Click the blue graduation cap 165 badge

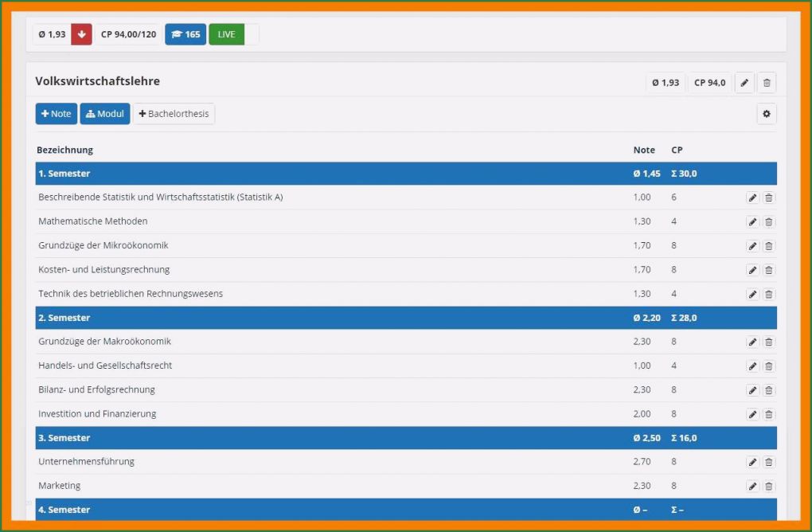click(x=185, y=34)
